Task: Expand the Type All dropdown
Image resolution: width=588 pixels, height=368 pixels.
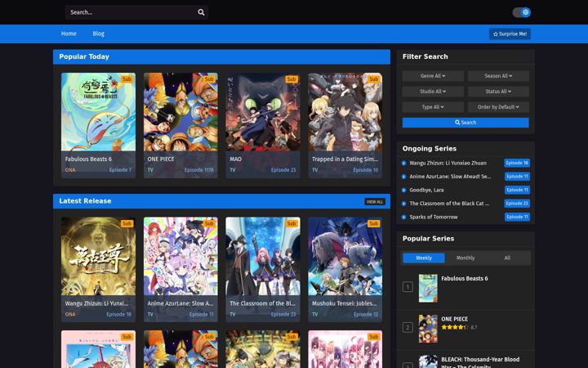Action: point(433,107)
